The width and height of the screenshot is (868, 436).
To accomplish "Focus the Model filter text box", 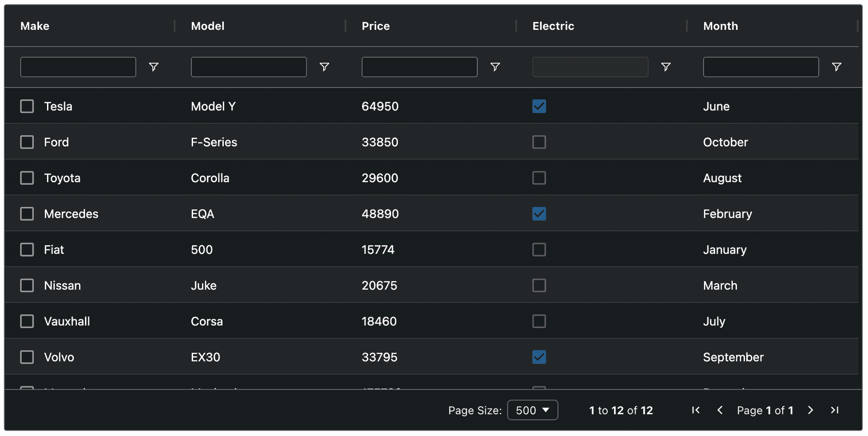I will coord(249,67).
